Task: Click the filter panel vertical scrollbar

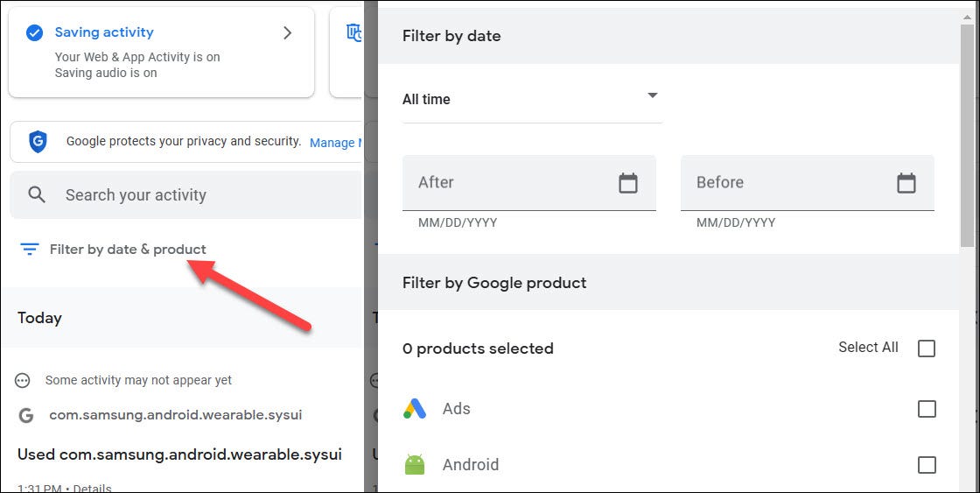Action: 967,131
